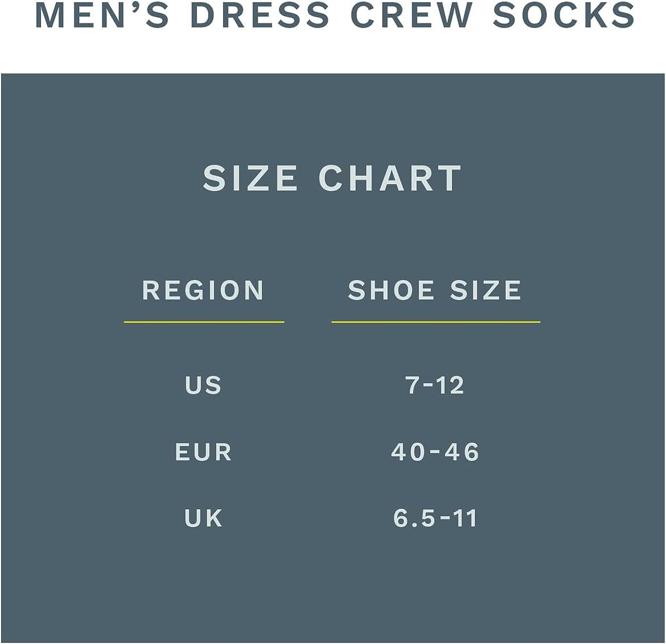The height and width of the screenshot is (644, 666).
Task: Select the REGION column header
Action: coord(203,291)
